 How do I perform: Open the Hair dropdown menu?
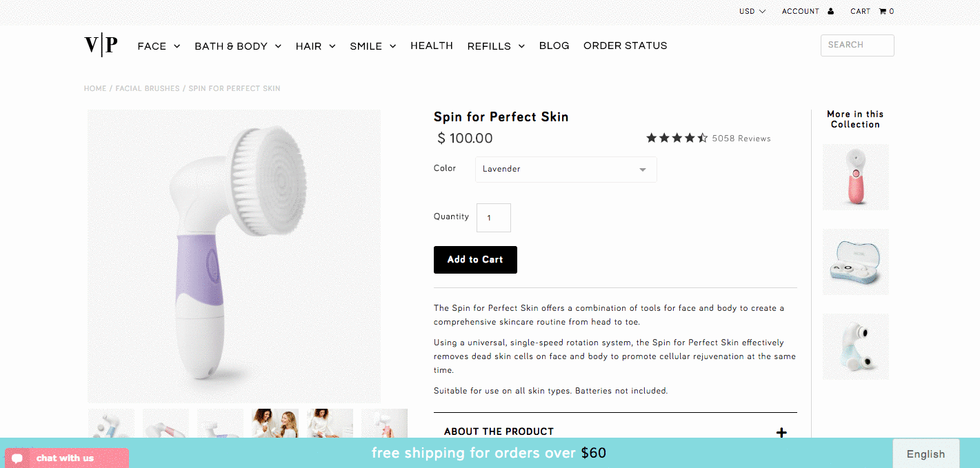pos(315,46)
